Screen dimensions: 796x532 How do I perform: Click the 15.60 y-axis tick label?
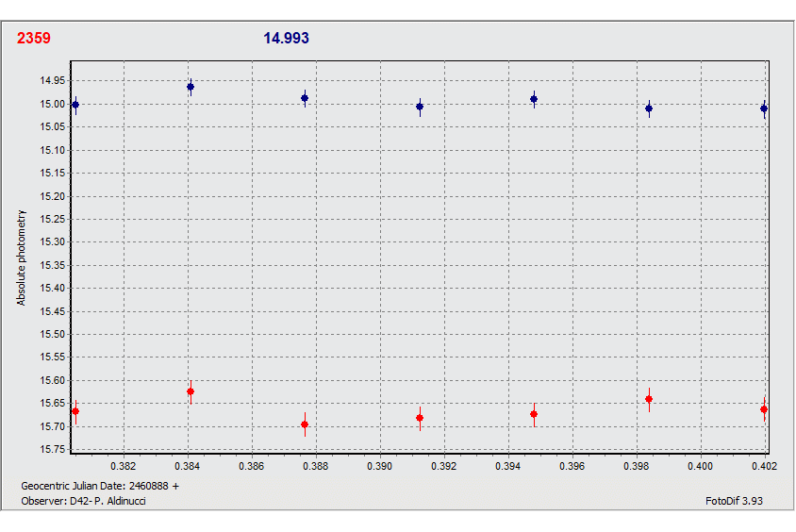52,381
